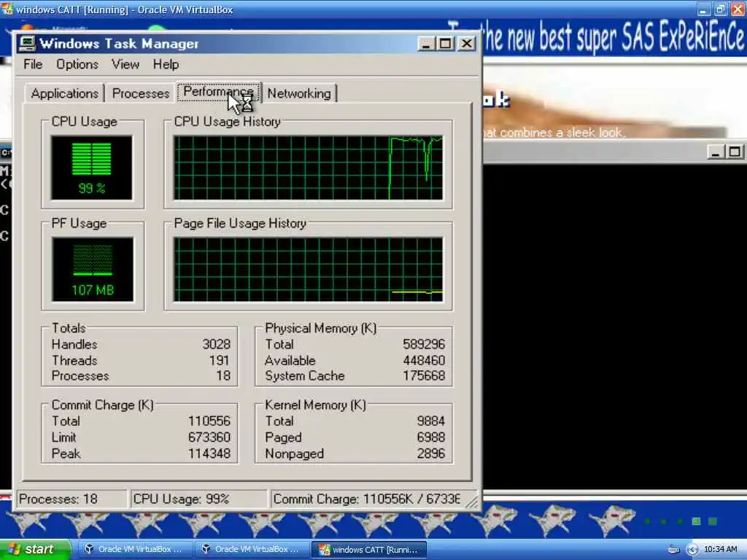The height and width of the screenshot is (560, 747).
Task: Click System Cache value 175668
Action: pos(424,376)
